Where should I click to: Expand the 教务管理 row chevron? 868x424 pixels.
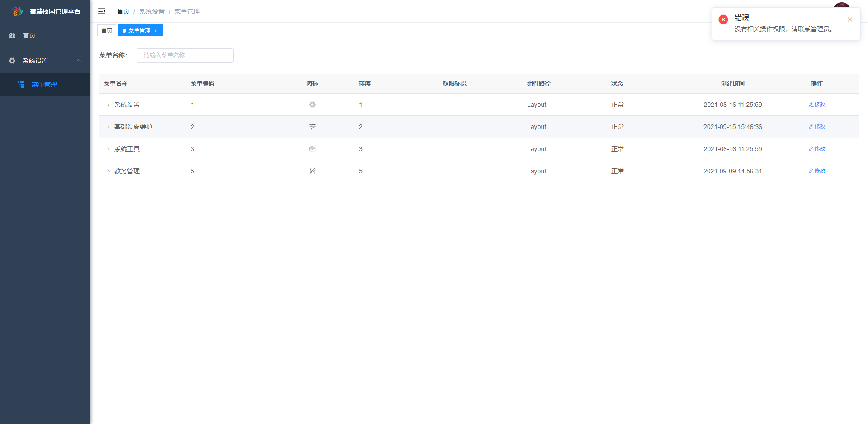pyautogui.click(x=108, y=171)
